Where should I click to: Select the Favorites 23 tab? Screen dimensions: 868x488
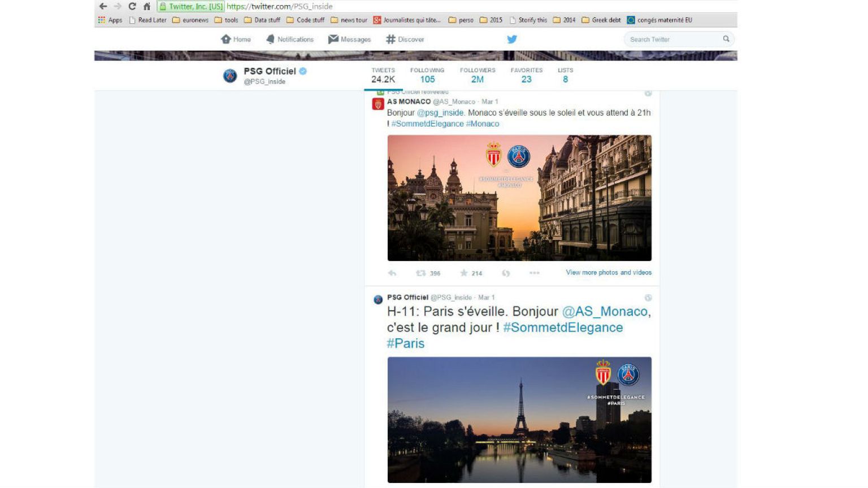click(x=527, y=75)
